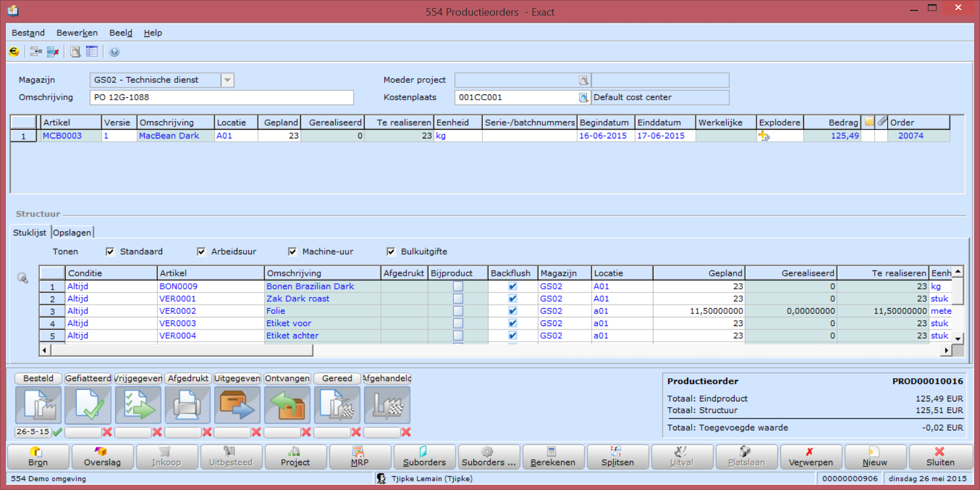Screen dimensions: 980x490
Task: Toggle Backflush checkbox for VER0001 row
Action: (x=512, y=298)
